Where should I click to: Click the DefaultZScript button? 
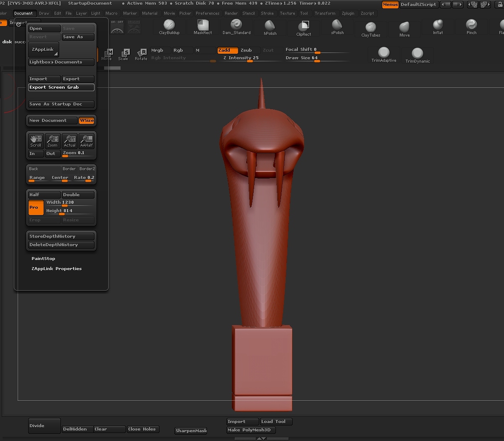418,5
